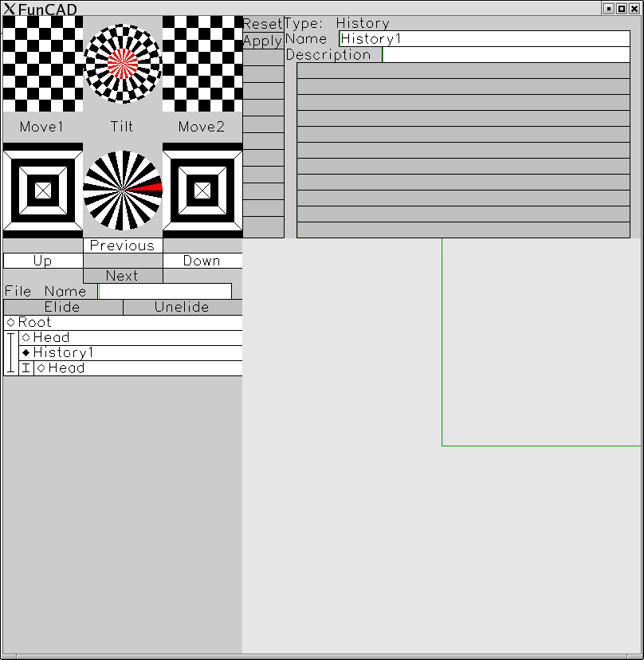Image resolution: width=644 pixels, height=660 pixels.
Task: Select the History1 tree node
Action: [131, 353]
